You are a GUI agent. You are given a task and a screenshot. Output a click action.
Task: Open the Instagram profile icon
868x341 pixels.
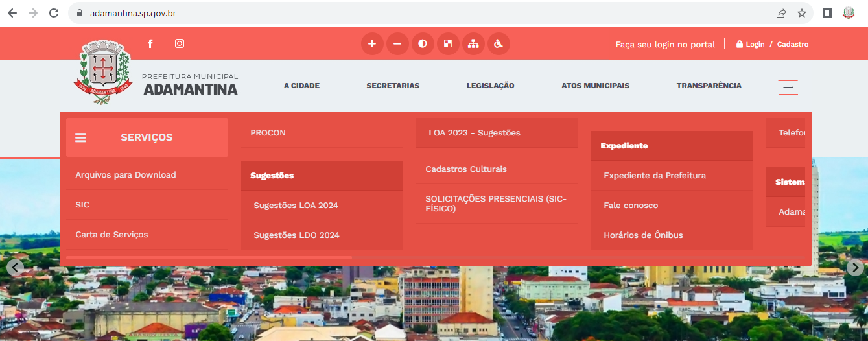[180, 44]
